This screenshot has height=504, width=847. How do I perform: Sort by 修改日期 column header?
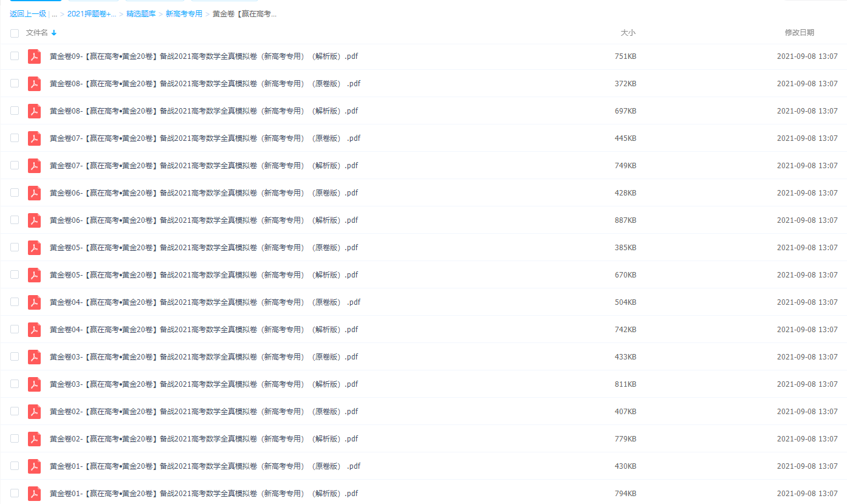(x=799, y=33)
